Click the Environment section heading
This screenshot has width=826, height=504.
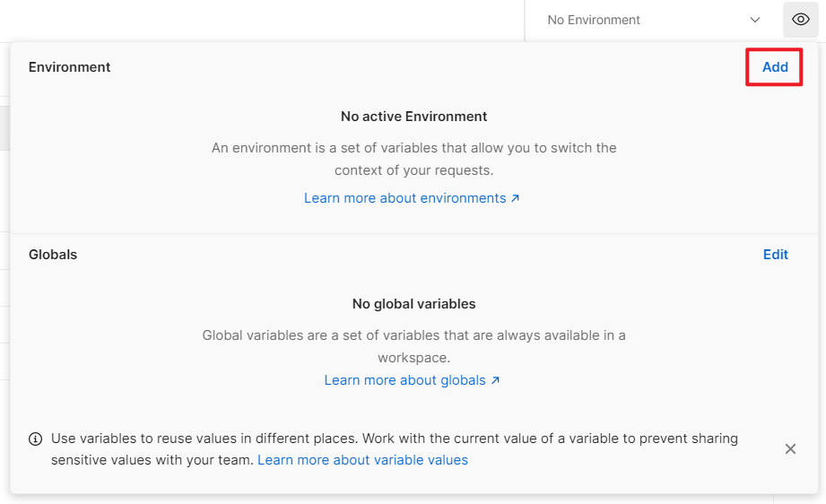pos(70,67)
